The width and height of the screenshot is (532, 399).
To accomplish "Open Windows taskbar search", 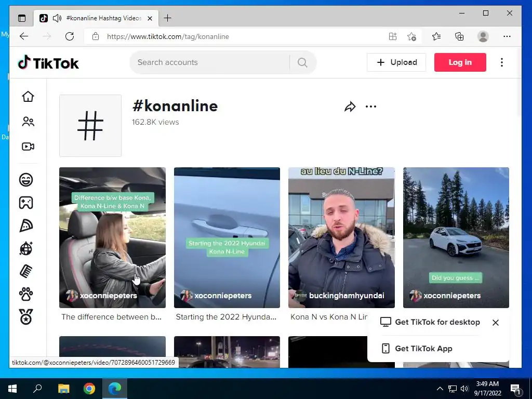I will tap(37, 389).
